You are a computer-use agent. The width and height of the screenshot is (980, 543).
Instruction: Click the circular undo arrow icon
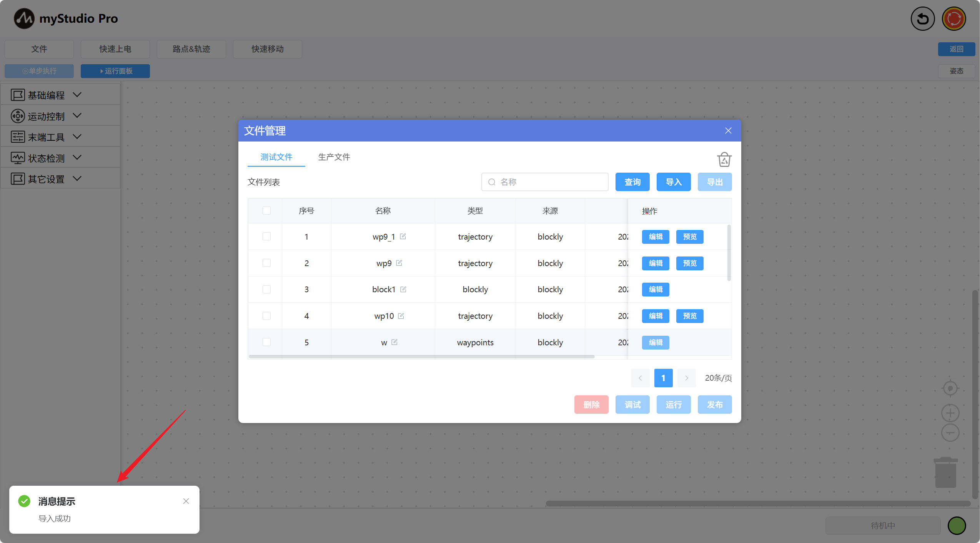tap(922, 18)
